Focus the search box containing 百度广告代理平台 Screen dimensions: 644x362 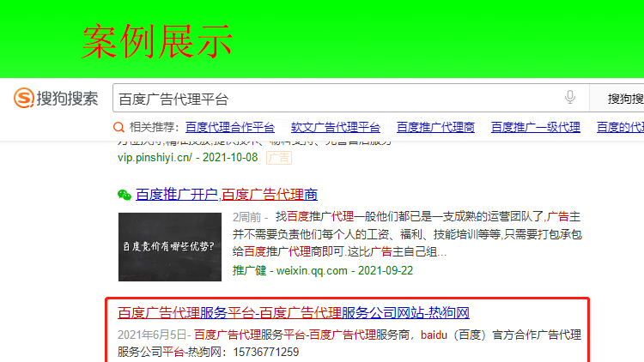click(x=350, y=98)
